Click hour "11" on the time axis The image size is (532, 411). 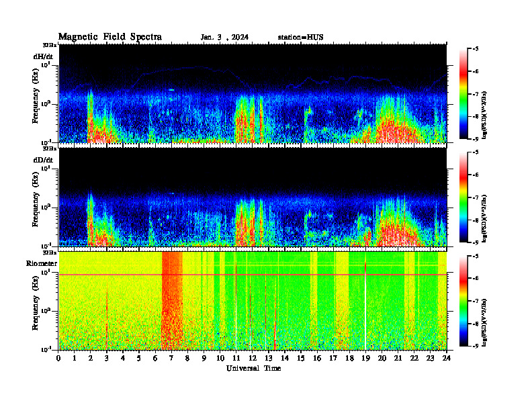[236, 358]
